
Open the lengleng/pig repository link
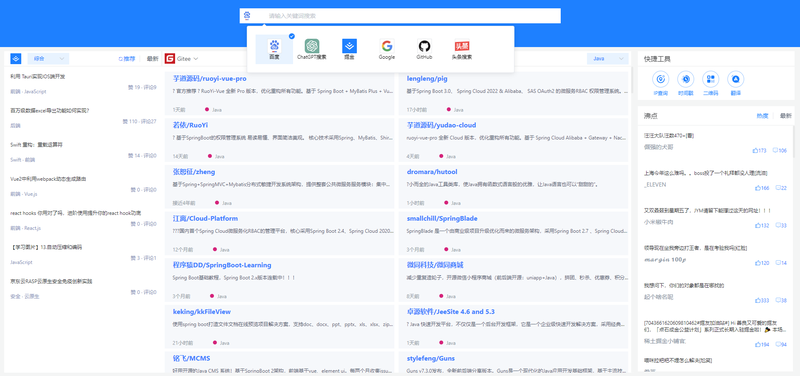click(427, 79)
